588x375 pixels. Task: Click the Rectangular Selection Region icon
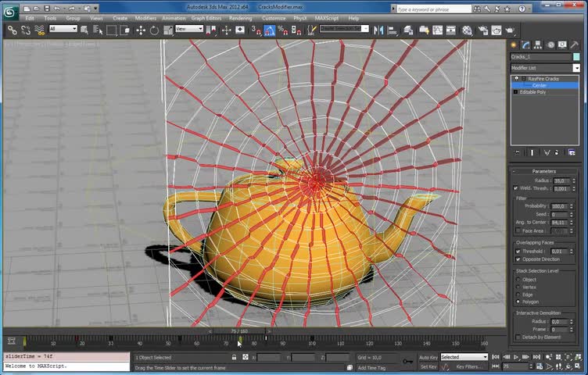tap(112, 30)
